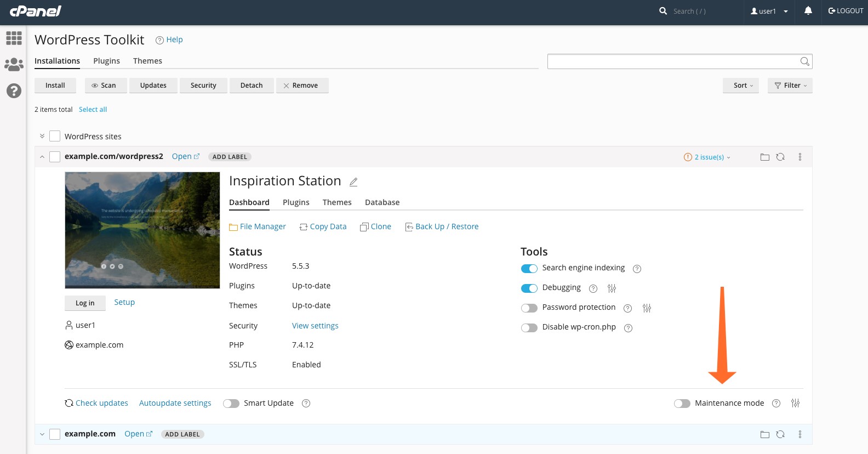Check the example.com/wordpress2 checkbox
The image size is (868, 454).
(55, 157)
